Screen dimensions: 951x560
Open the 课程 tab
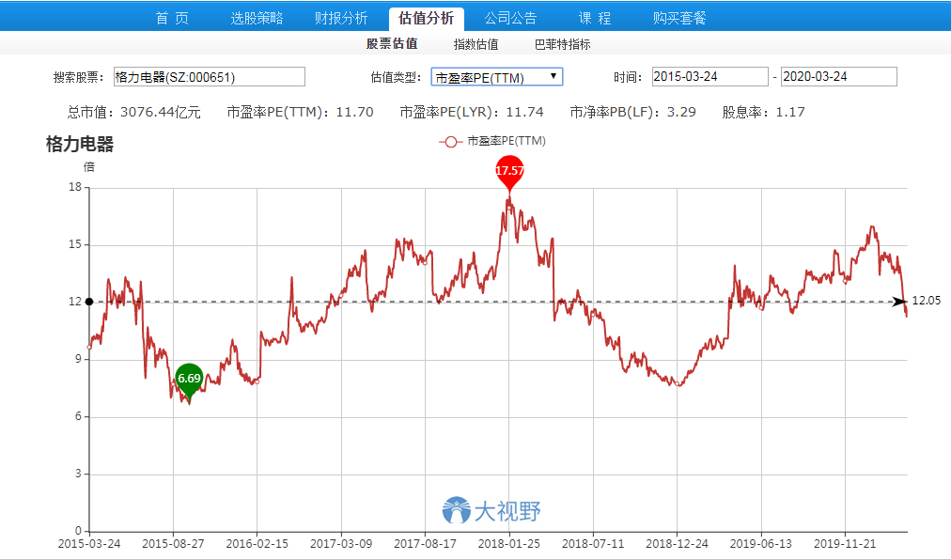[x=594, y=18]
